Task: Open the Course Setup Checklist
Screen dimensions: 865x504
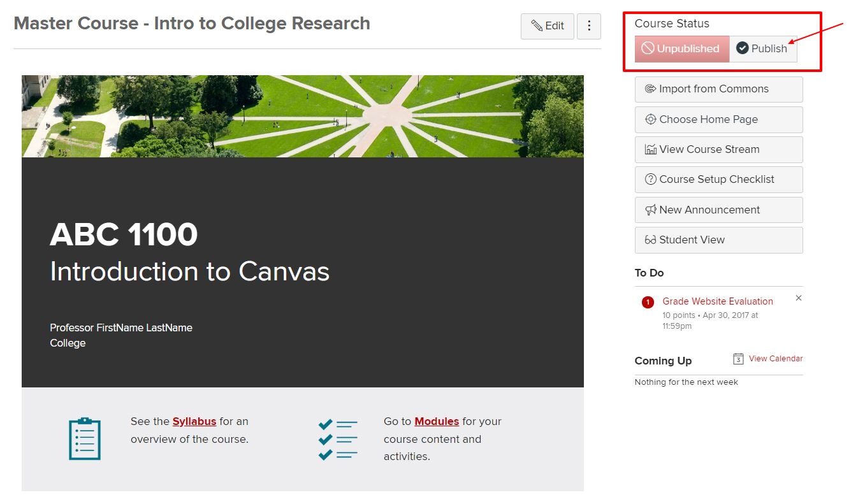Action: pyautogui.click(x=718, y=179)
